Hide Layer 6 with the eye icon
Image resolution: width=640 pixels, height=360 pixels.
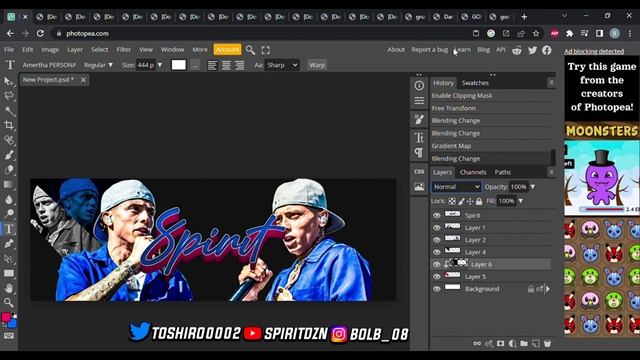[437, 264]
